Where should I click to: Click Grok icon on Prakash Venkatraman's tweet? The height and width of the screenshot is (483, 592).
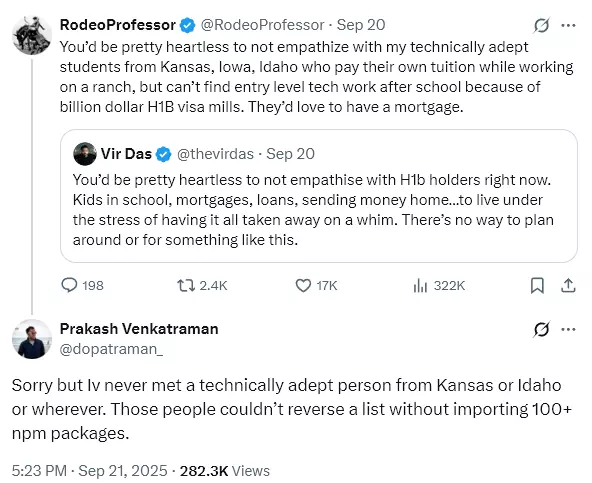(x=541, y=329)
